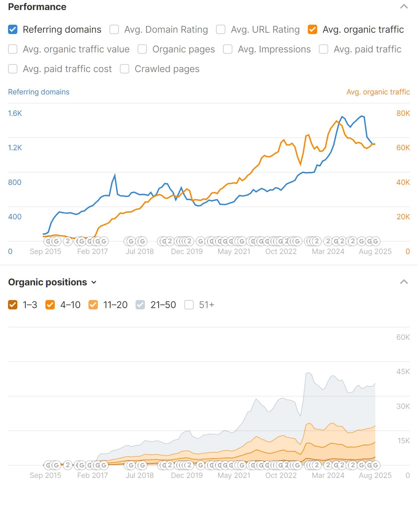Click the Avg. organic traffic legend label
Viewport: 420px width, 518px height.
click(x=378, y=92)
